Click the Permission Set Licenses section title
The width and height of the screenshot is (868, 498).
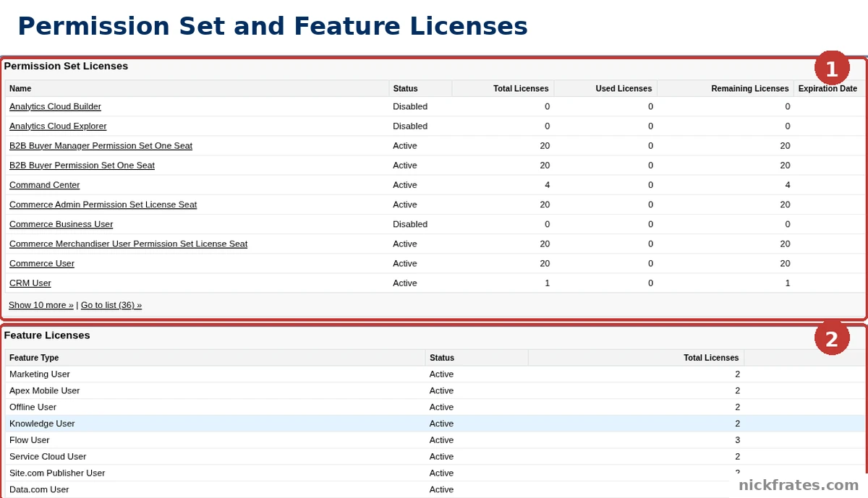(66, 66)
